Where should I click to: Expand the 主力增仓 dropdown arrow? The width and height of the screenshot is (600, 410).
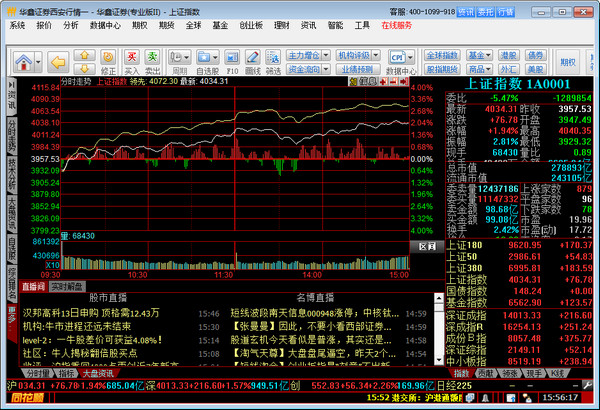326,56
